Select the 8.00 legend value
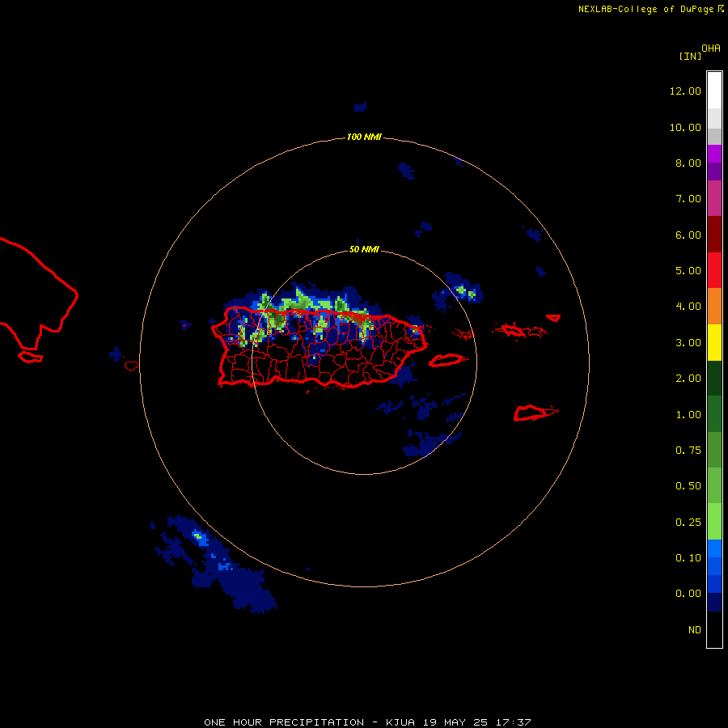728x728 pixels. tap(688, 163)
